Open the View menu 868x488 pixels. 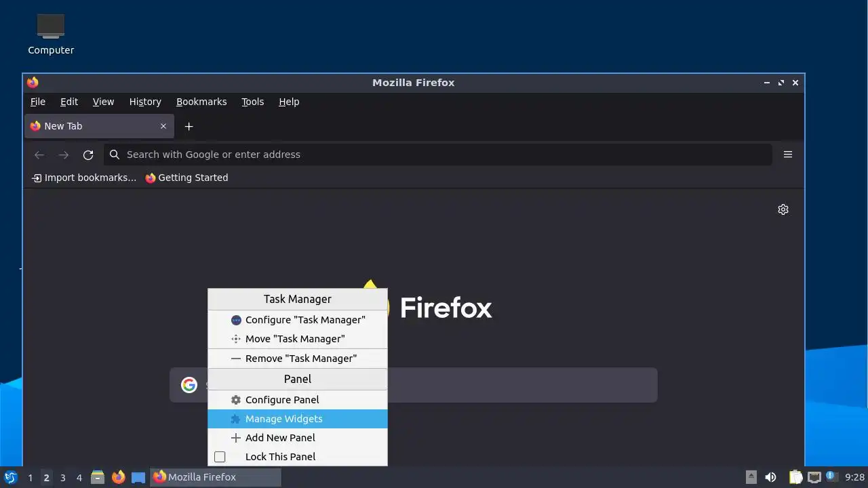[103, 102]
